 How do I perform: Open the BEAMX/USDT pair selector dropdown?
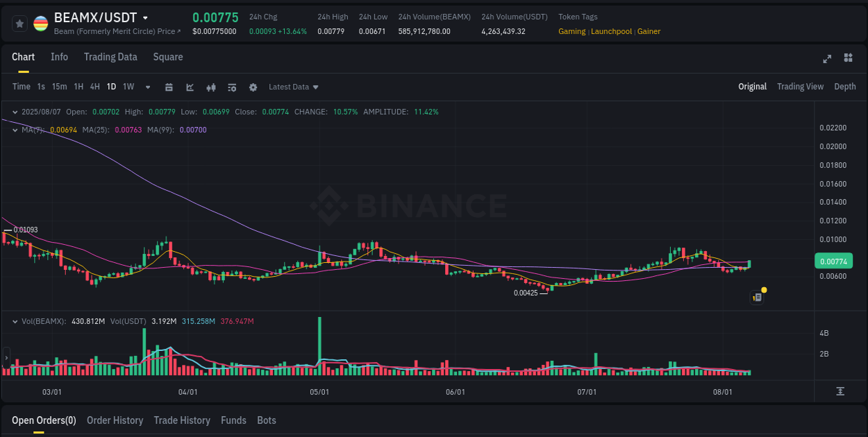(146, 17)
